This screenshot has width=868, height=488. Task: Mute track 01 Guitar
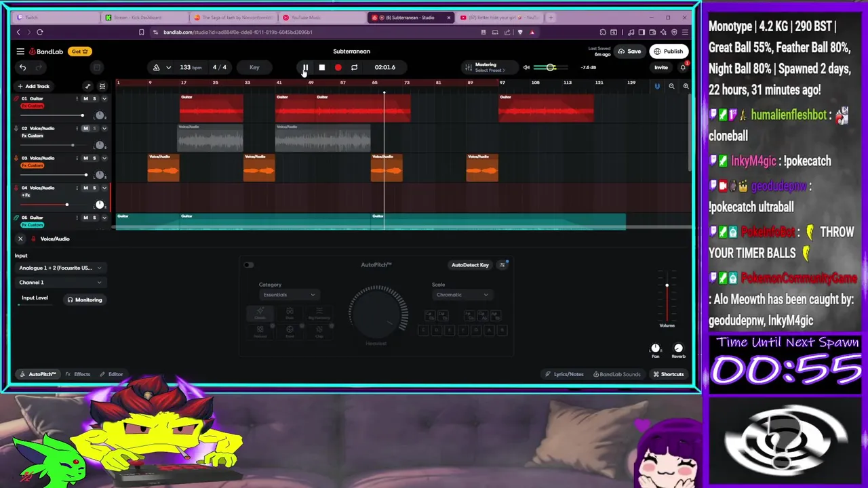tap(85, 99)
